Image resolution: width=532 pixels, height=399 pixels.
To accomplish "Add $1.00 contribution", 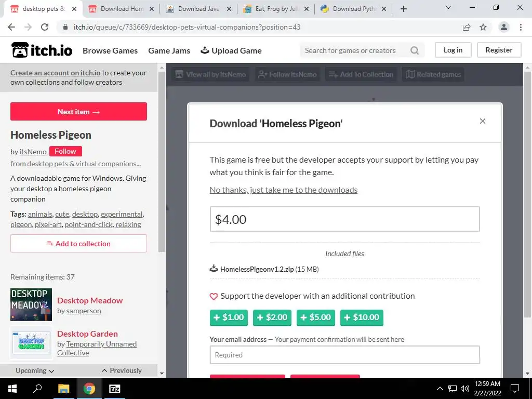I will click(x=229, y=317).
